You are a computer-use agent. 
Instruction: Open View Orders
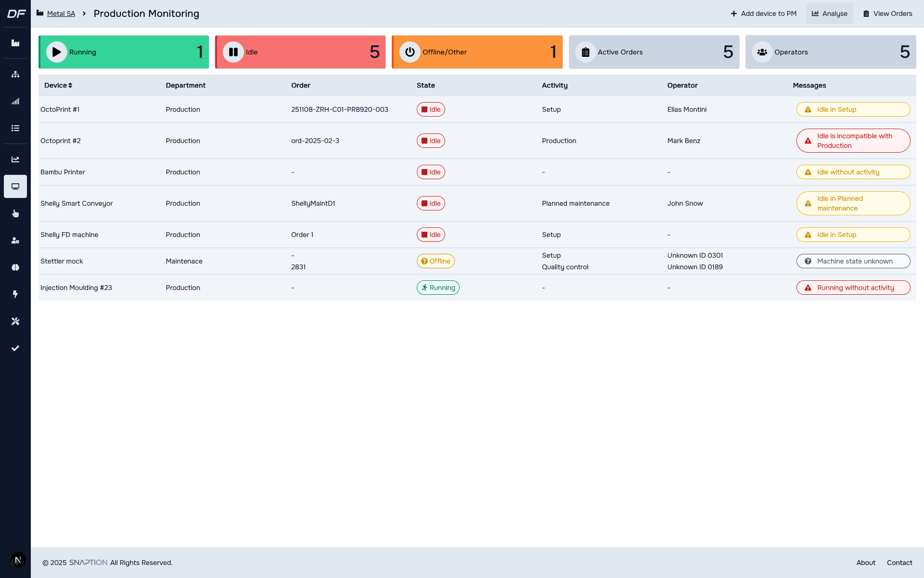(887, 13)
